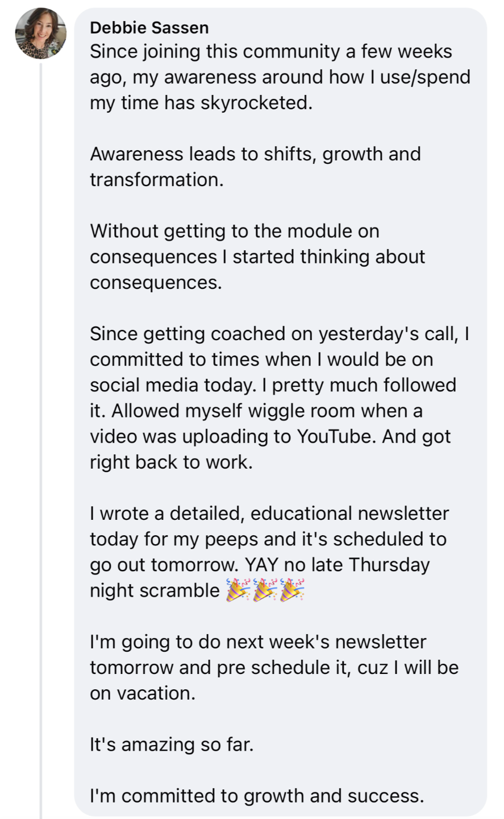The image size is (504, 819).
Task: Click the "YAY no late Thursday" text
Action: [x=337, y=565]
